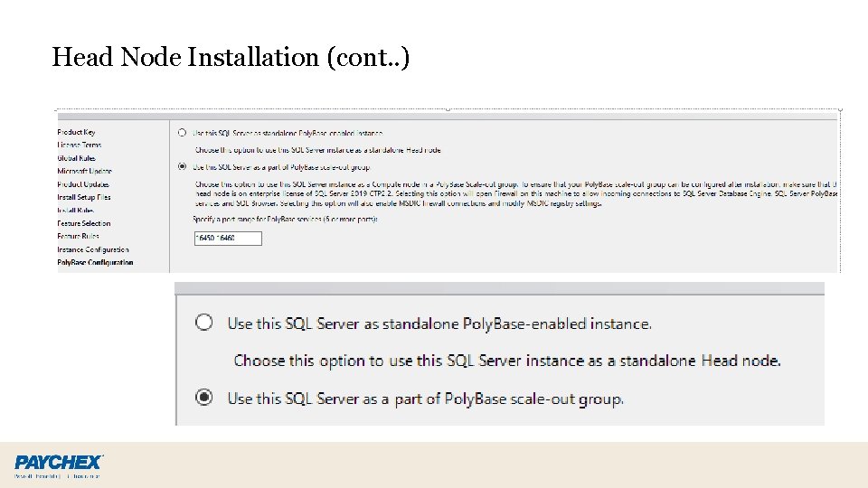Open the Install Setup Files step

pos(84,197)
